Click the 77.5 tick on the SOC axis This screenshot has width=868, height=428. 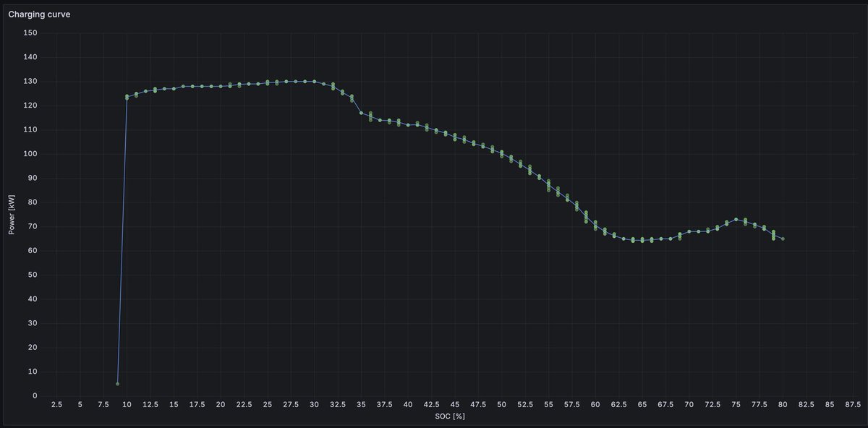pyautogui.click(x=759, y=404)
